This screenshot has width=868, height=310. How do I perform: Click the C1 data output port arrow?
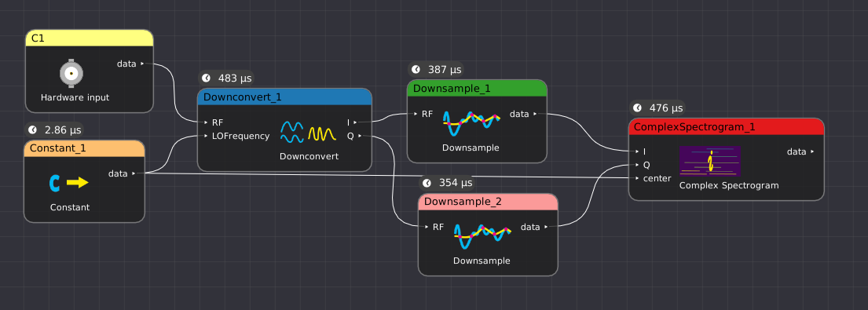(x=142, y=64)
